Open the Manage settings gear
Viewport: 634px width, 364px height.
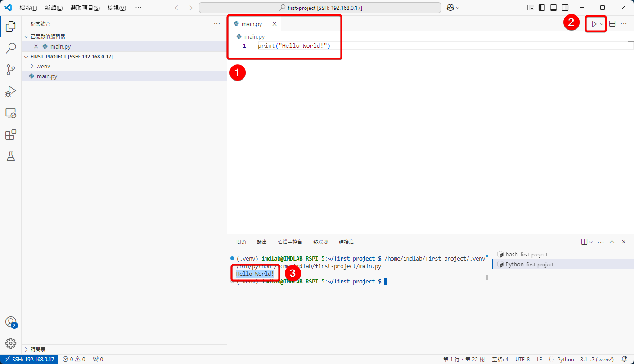11,343
